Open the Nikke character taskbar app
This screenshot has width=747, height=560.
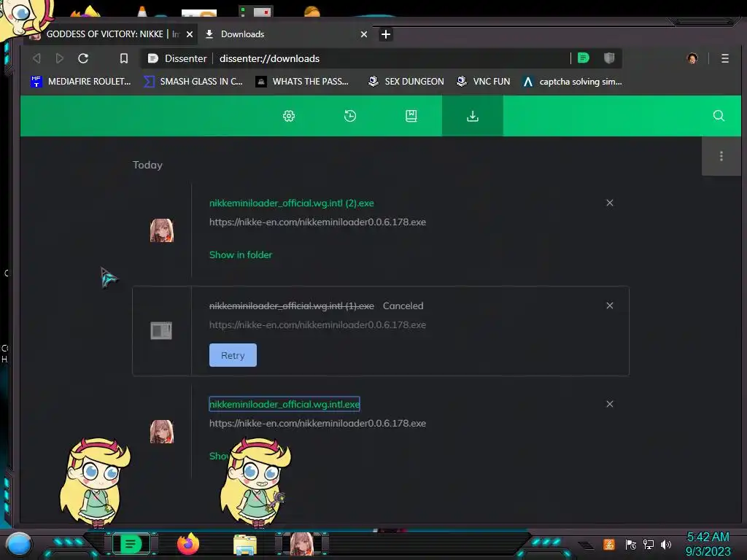pos(301,544)
